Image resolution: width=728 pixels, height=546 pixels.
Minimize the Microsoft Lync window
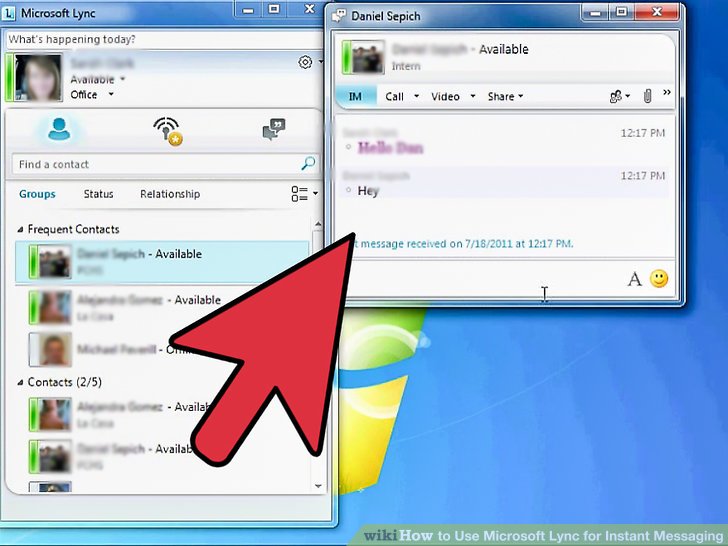click(248, 9)
